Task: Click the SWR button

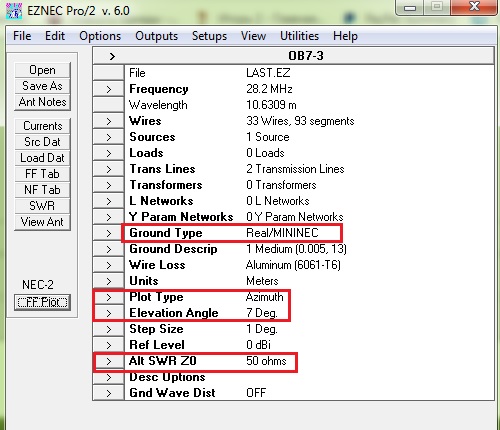Action: point(42,206)
